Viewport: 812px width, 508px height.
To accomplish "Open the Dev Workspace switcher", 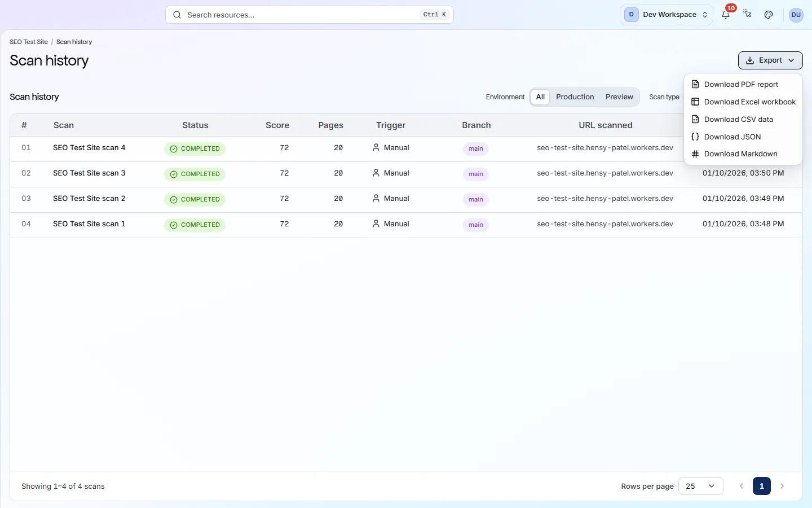I will tap(666, 15).
